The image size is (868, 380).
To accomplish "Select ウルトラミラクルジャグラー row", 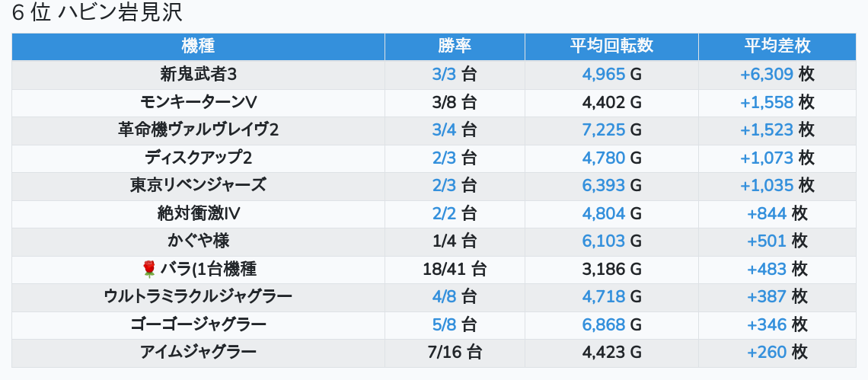I will pyautogui.click(x=198, y=296).
